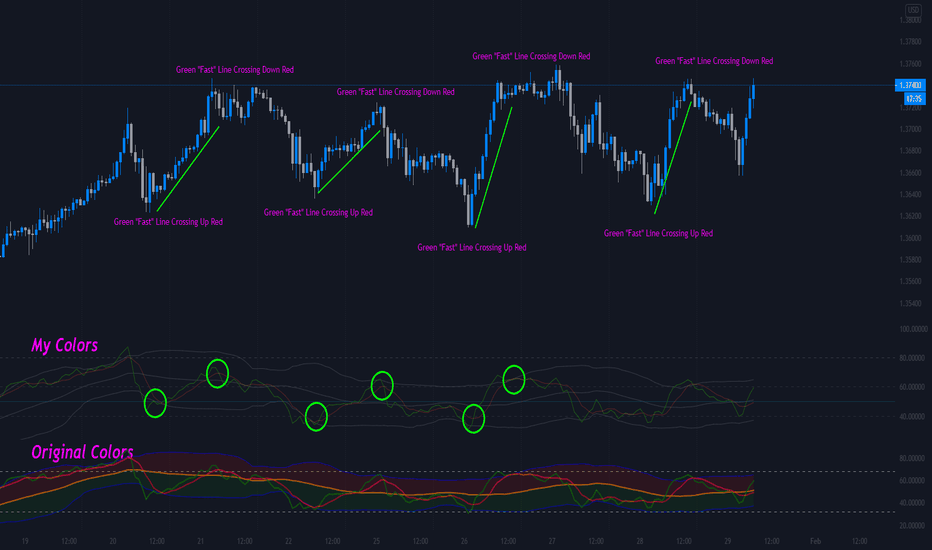Select the Original Colors text annotation
The width and height of the screenshot is (932, 550).
pyautogui.click(x=82, y=452)
